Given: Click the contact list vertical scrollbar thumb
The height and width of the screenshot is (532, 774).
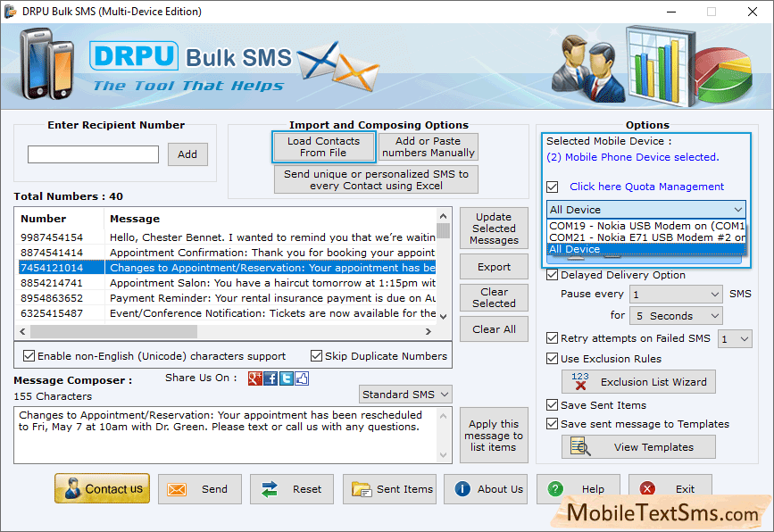Looking at the screenshot, I should 444,230.
